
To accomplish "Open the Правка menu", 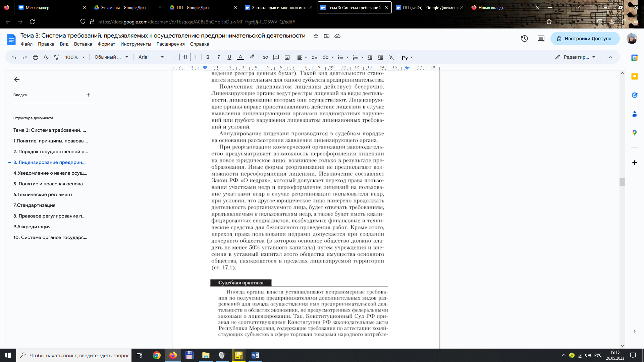I will coord(46,44).
